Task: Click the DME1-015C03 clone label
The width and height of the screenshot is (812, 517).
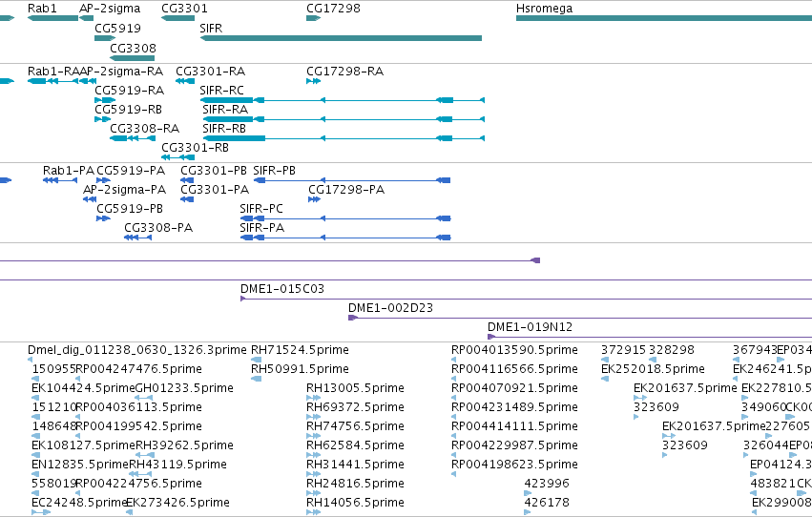Action: 282,289
